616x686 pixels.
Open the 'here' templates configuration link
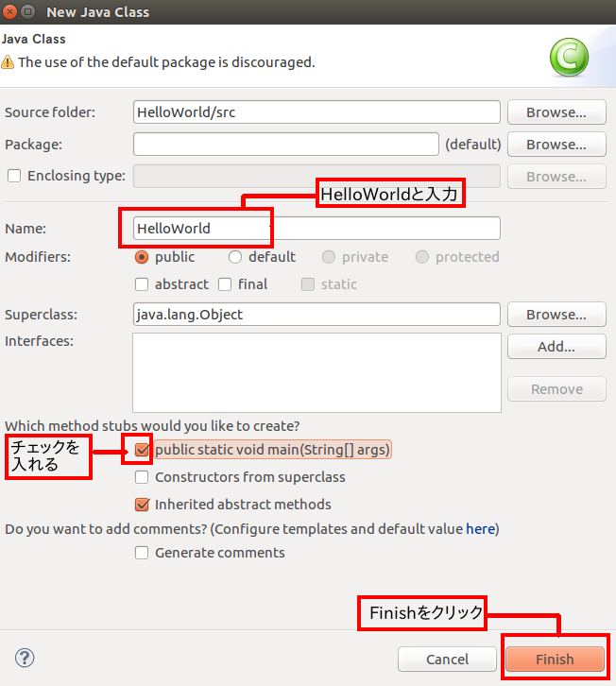coord(480,529)
